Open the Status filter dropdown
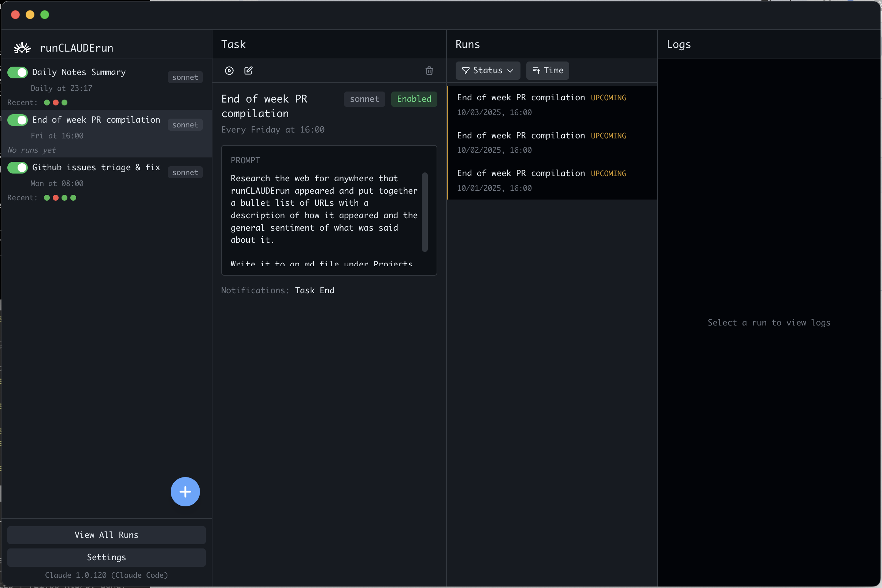 [487, 71]
